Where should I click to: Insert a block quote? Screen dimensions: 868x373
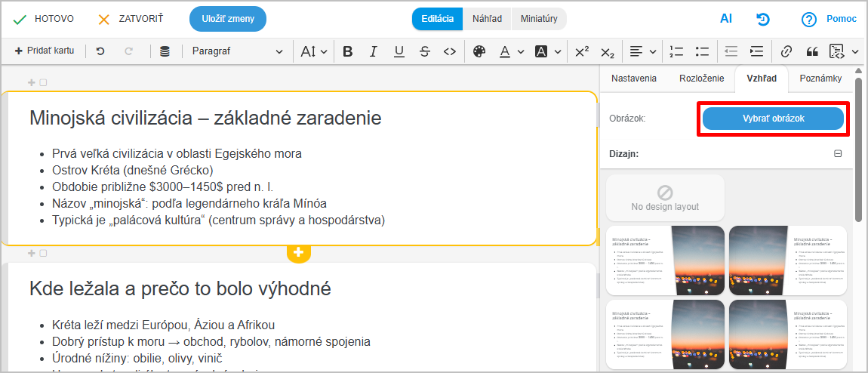(x=812, y=51)
